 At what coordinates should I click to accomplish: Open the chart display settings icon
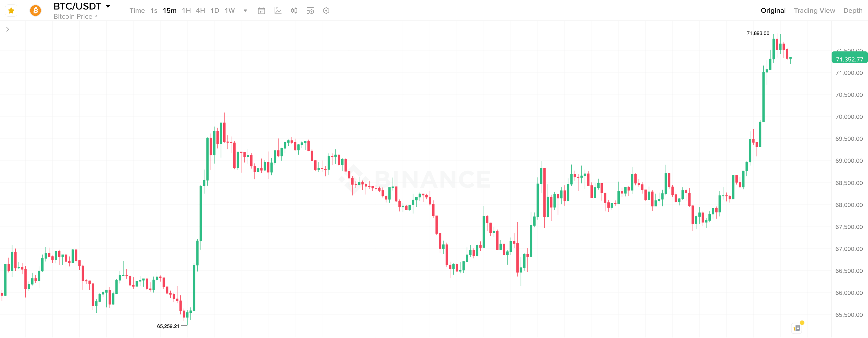tap(310, 11)
